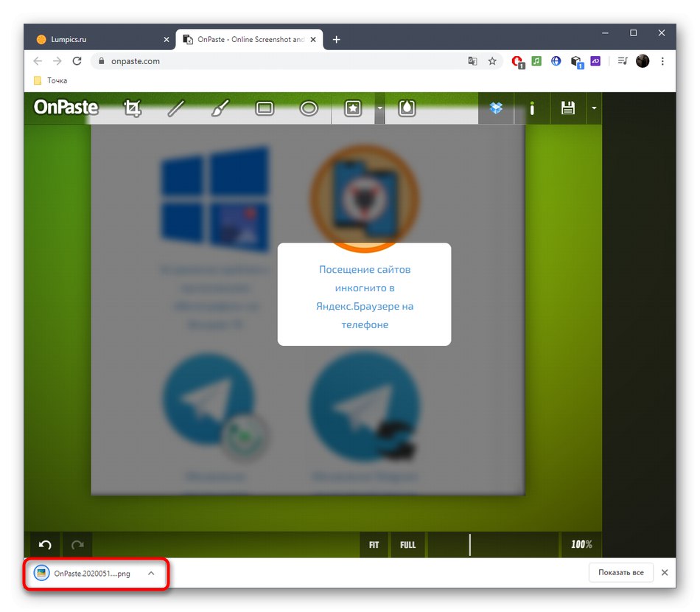Bookmark the page with the star icon
Image resolution: width=700 pixels, height=612 pixels.
[x=491, y=61]
